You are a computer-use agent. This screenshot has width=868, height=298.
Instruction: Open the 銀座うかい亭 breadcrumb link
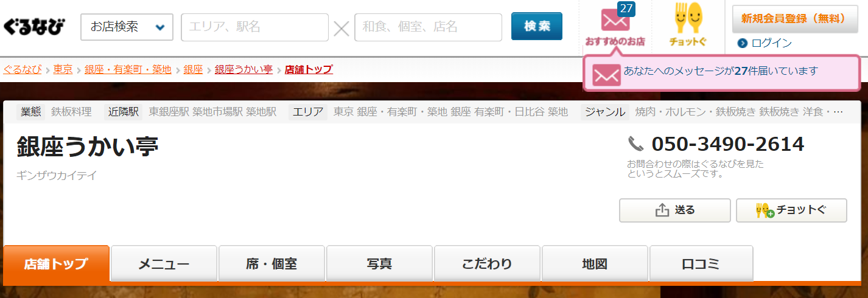point(243,69)
